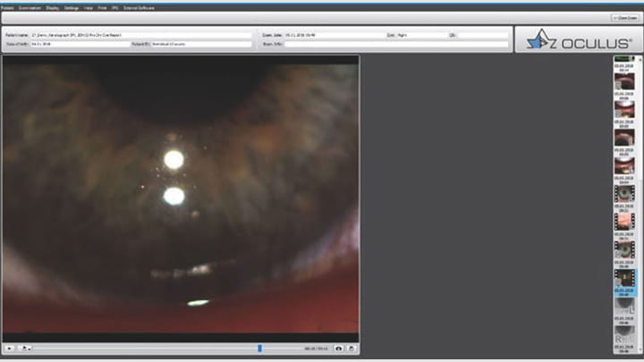Open the Display menu
644x362 pixels.
53,7
